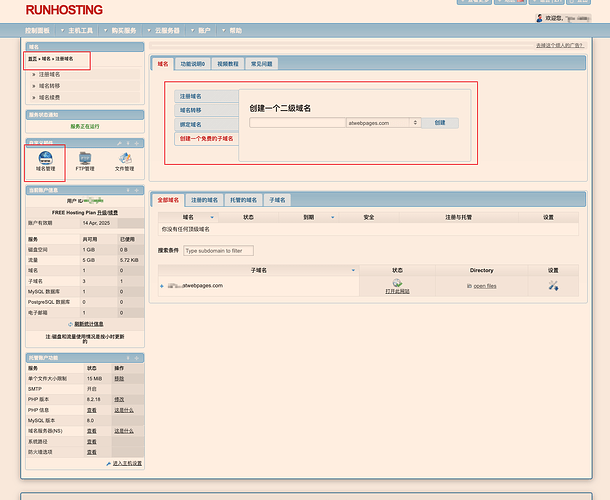Open the 域名管理 domain manager icon
The height and width of the screenshot is (500, 610).
pyautogui.click(x=46, y=161)
